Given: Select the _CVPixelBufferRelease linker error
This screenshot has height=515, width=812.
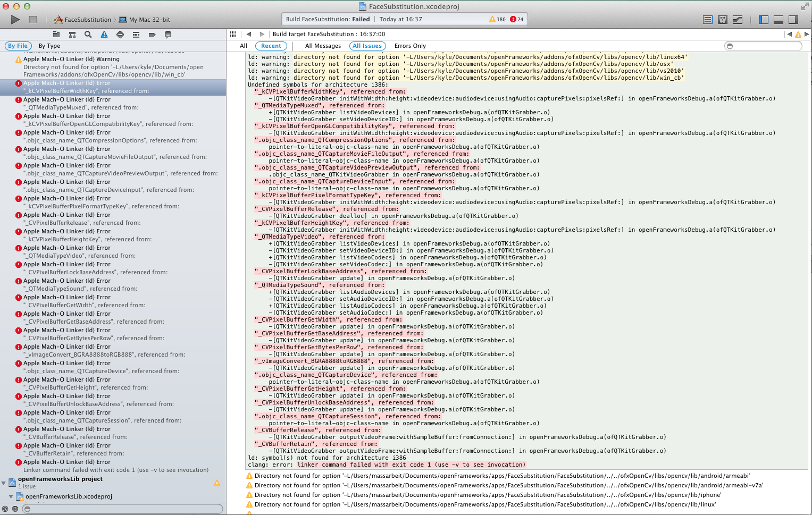Looking at the screenshot, I should click(113, 219).
